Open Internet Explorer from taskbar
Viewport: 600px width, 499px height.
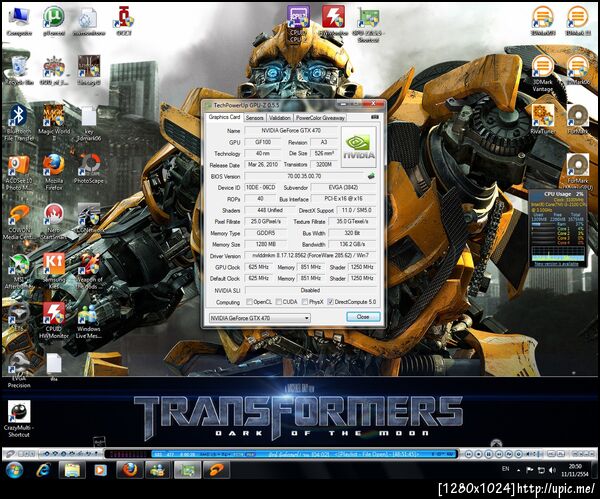pos(43,470)
